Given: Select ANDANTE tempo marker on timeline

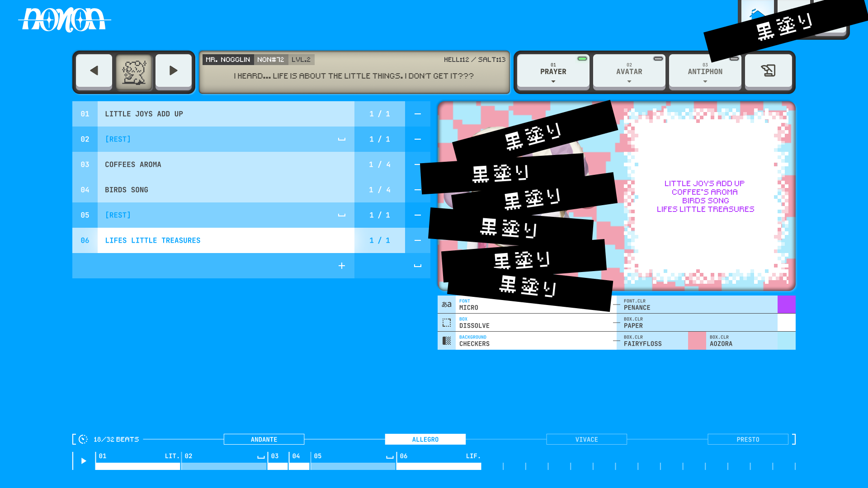Looking at the screenshot, I should pos(264,439).
